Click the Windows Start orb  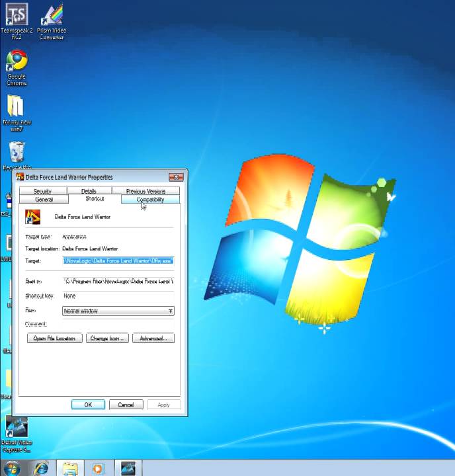(13, 468)
